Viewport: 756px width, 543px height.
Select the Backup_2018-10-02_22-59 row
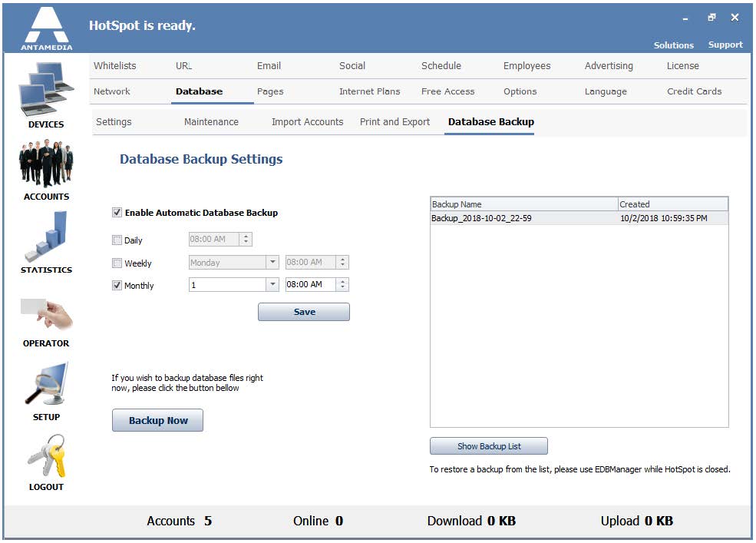[x=579, y=218]
